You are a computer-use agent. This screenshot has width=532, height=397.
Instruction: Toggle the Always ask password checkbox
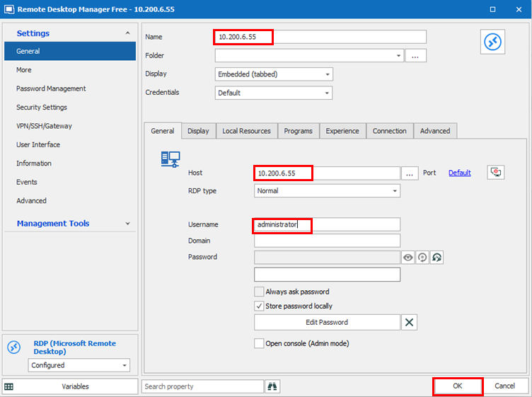(x=259, y=292)
